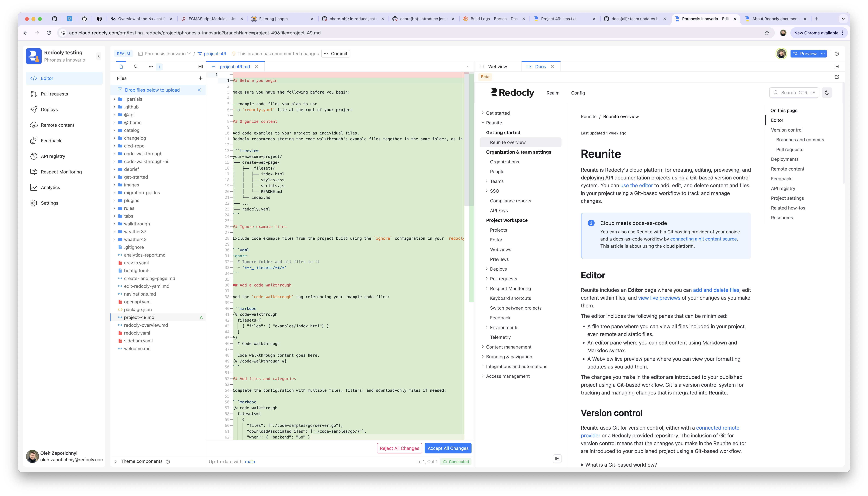The height and width of the screenshot is (496, 868).
Task: Open the main branch link
Action: click(250, 462)
